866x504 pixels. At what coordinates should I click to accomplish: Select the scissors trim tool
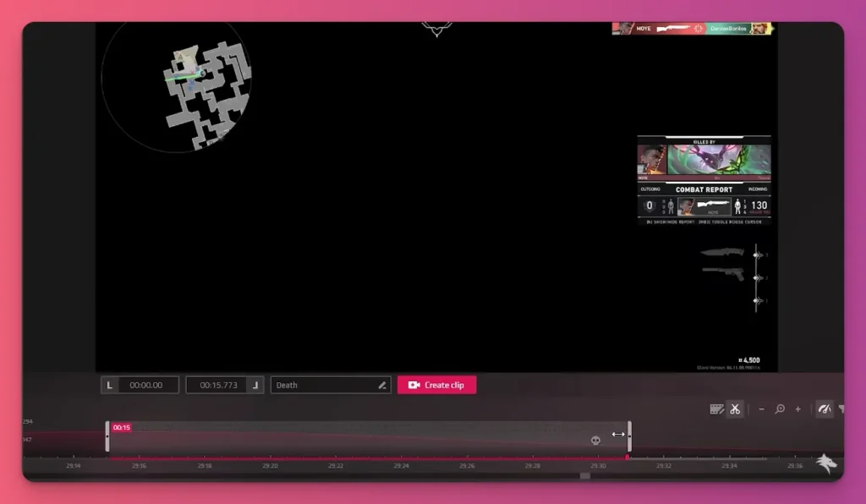(x=735, y=408)
